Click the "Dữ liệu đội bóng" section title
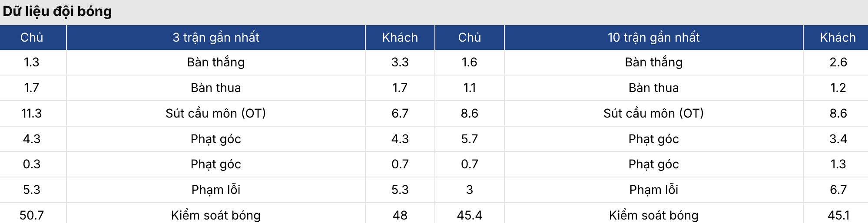 coord(57,12)
